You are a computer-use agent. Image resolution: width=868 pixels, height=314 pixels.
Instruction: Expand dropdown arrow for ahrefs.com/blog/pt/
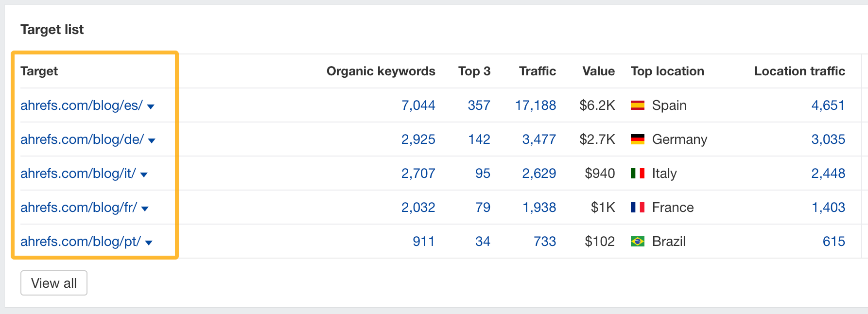[x=149, y=243]
